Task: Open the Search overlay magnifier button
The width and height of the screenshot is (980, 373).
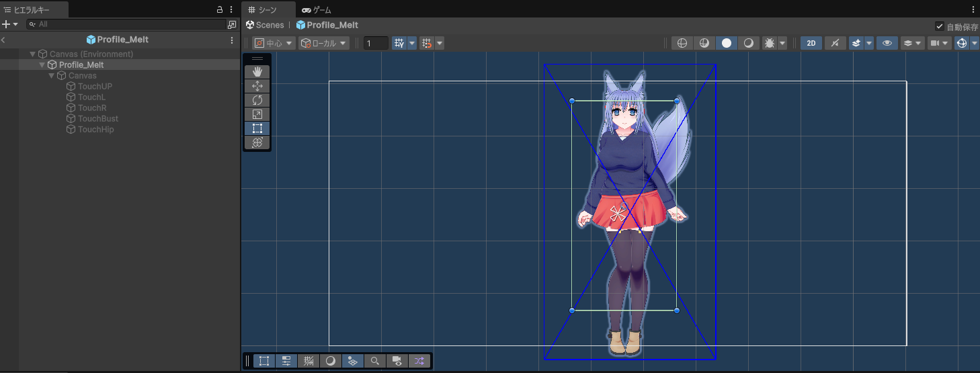Action: pos(375,361)
